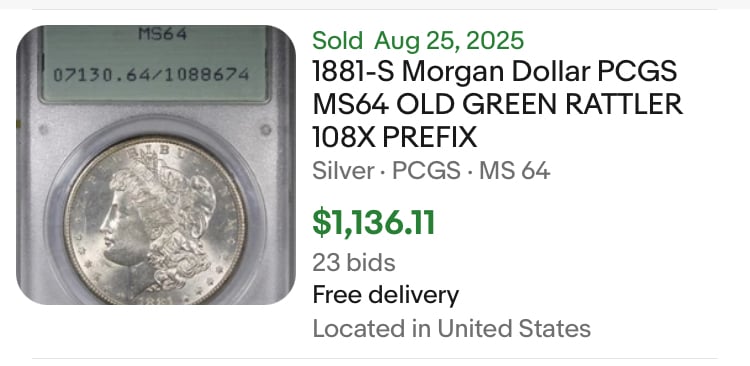Open the 1881-S Morgan Dollar listing thumbnail
The height and width of the screenshot is (366, 750).
pos(156,165)
